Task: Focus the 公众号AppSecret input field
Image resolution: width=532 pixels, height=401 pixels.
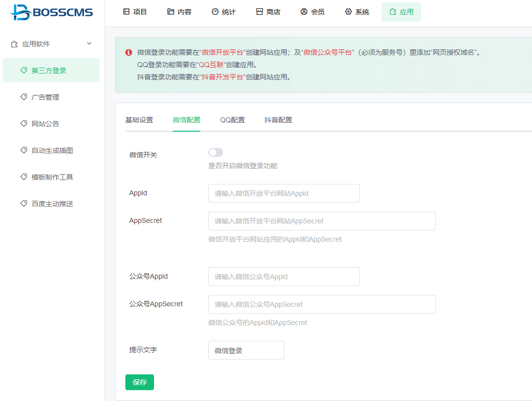Action: point(322,304)
